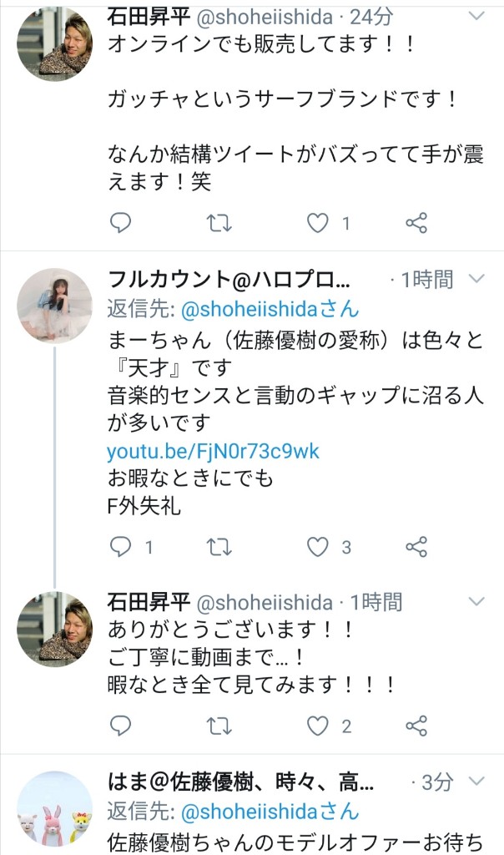Screen dimensions: 504x855
Task: Retweet the ガッチャ surf brand tweet
Action: click(x=219, y=223)
